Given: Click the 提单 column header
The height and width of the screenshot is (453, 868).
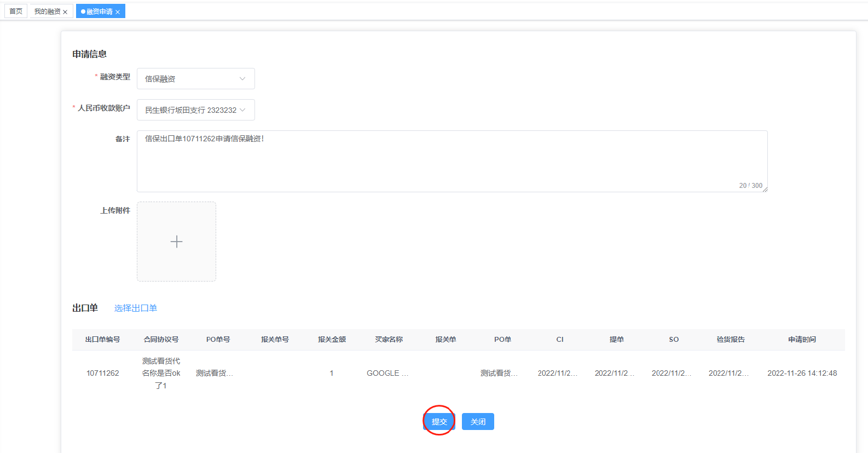Looking at the screenshot, I should click(x=617, y=340).
